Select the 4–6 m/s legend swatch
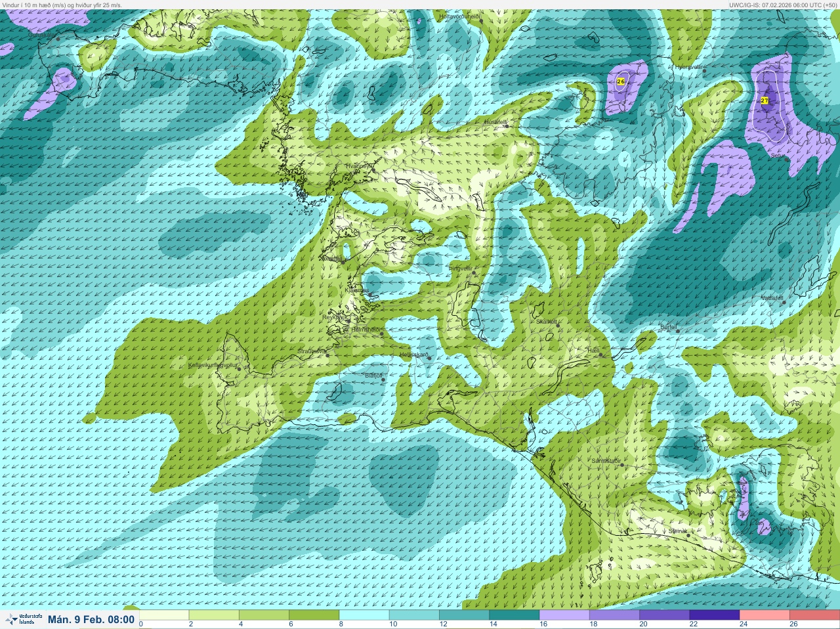 264,615
